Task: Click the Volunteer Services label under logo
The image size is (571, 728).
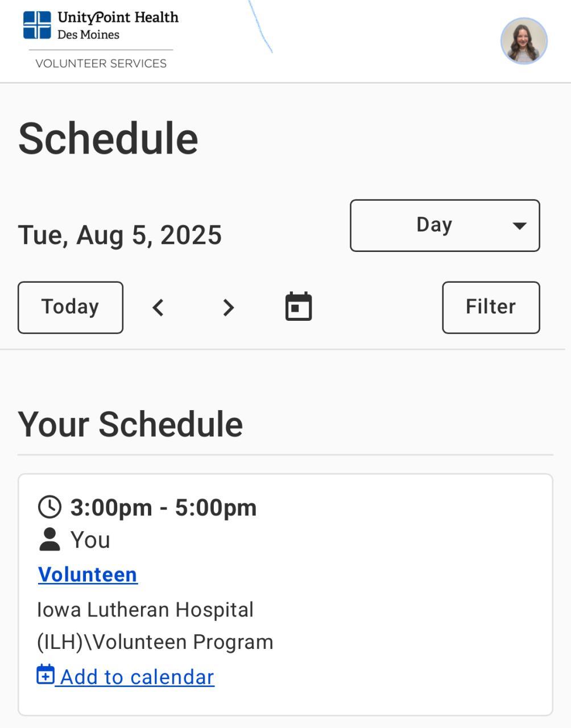Action: point(101,64)
